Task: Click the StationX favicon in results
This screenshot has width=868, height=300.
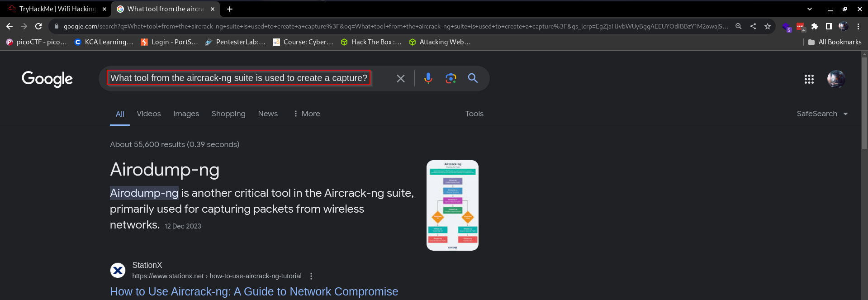Action: point(118,271)
